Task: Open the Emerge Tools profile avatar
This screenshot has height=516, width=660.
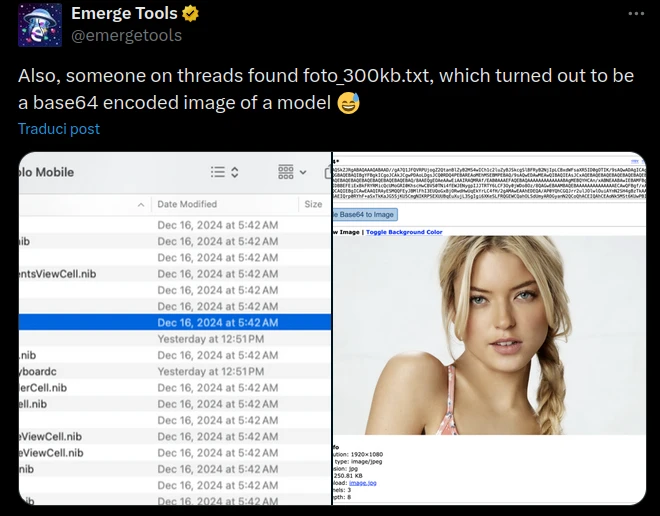Action: click(x=40, y=25)
